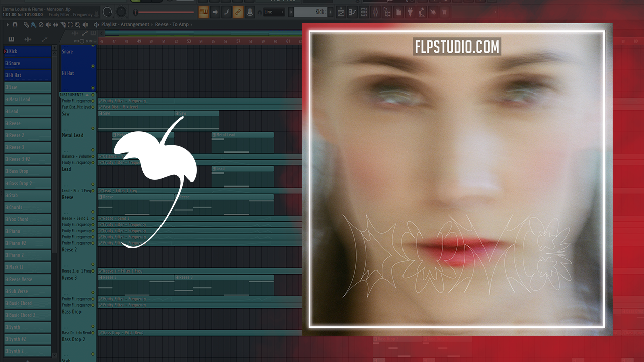Collapse the INSTRUMENTS track group
Image resolution: width=644 pixels, height=362 pixels.
[x=87, y=95]
